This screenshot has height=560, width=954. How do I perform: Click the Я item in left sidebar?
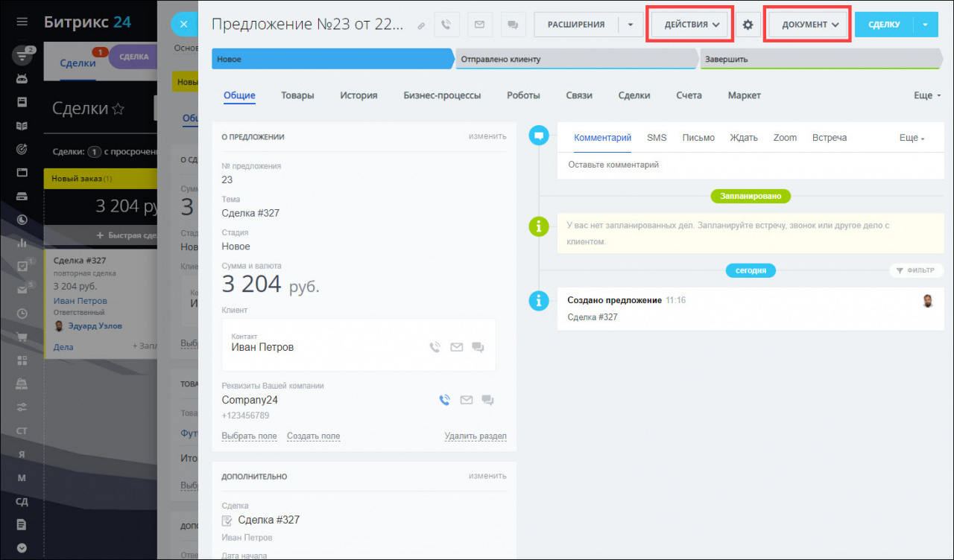22,454
